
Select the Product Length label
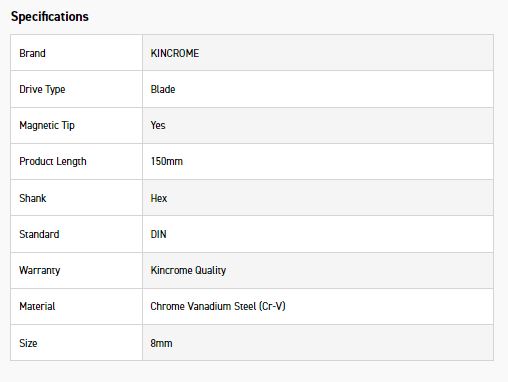53,161
